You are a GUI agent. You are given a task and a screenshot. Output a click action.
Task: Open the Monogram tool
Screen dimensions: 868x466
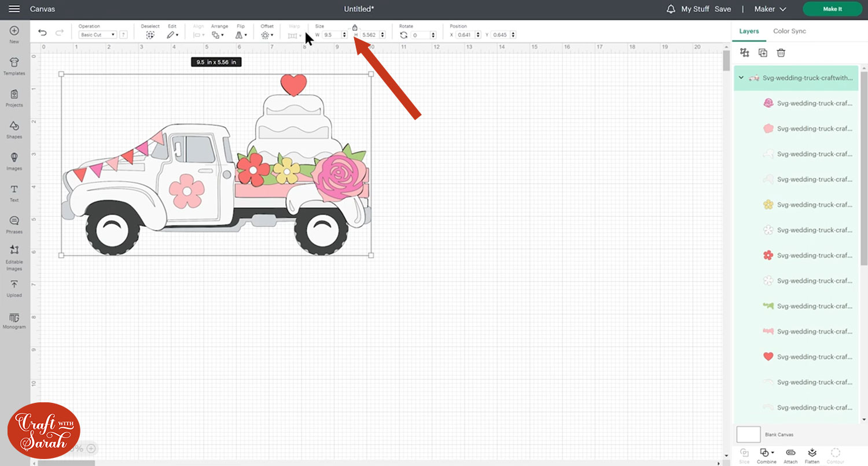click(14, 319)
